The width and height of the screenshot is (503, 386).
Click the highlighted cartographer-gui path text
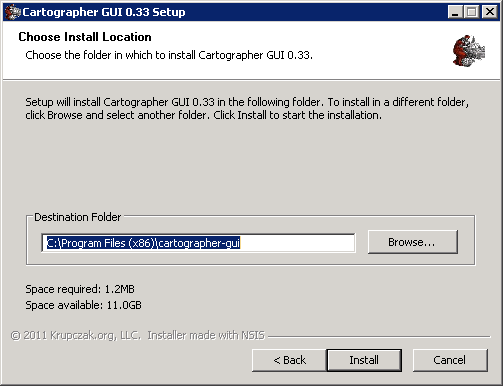(143, 243)
